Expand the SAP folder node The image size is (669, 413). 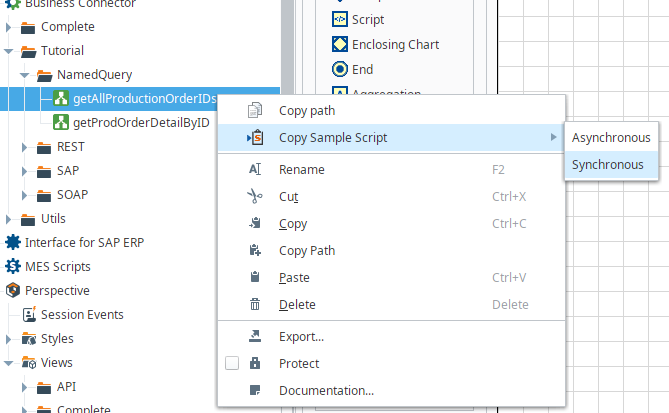pos(25,171)
